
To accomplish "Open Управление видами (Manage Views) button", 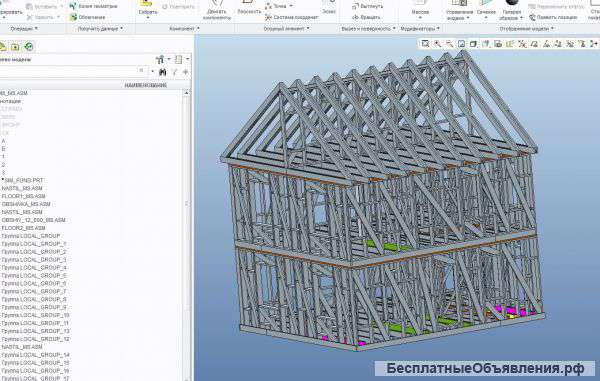I will tap(459, 10).
